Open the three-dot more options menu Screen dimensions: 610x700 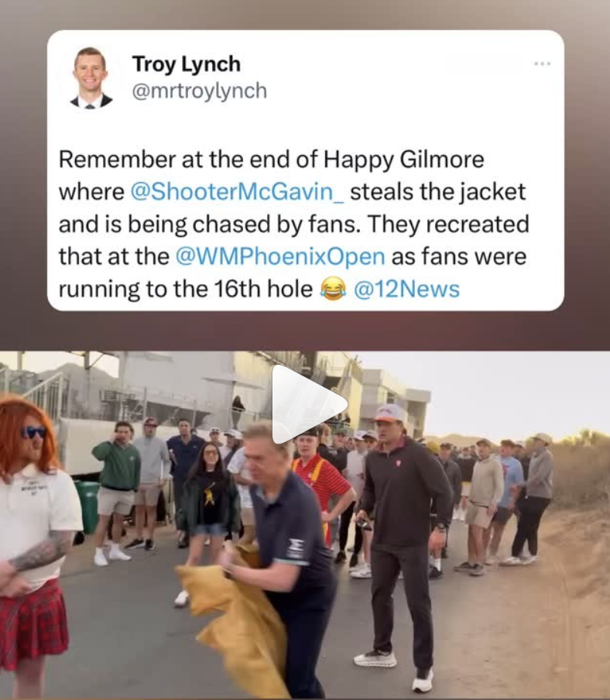542,63
